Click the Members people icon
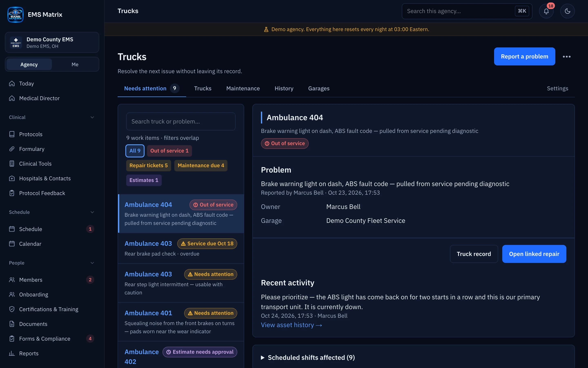The image size is (588, 368). point(12,280)
